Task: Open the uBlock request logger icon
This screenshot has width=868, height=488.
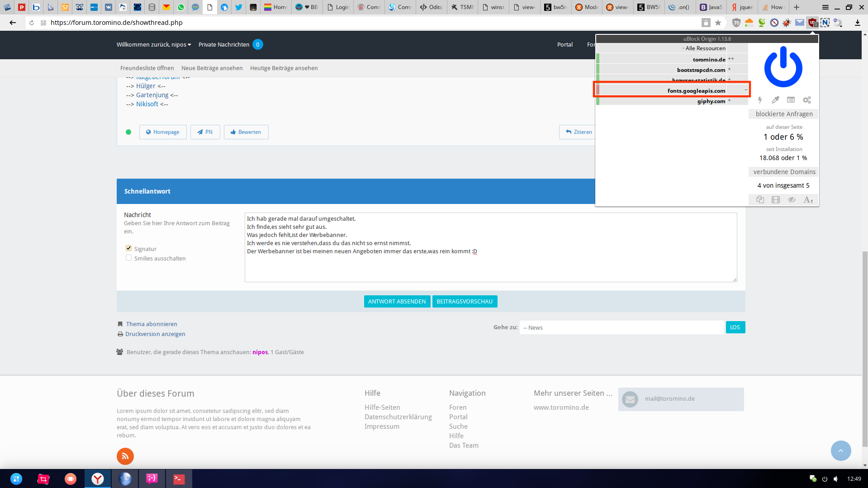Action: click(x=791, y=100)
